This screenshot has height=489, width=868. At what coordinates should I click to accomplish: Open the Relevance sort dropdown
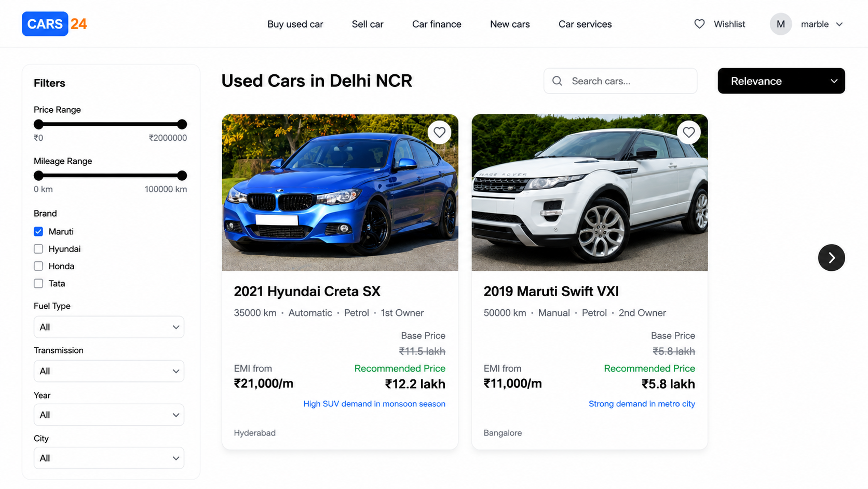coord(781,81)
